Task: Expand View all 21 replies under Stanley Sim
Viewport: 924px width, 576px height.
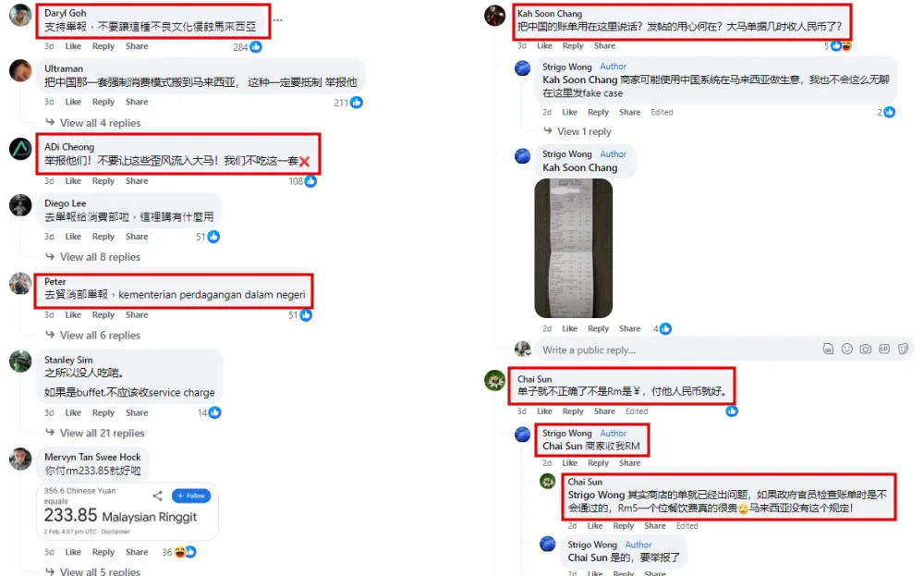Action: tap(102, 433)
